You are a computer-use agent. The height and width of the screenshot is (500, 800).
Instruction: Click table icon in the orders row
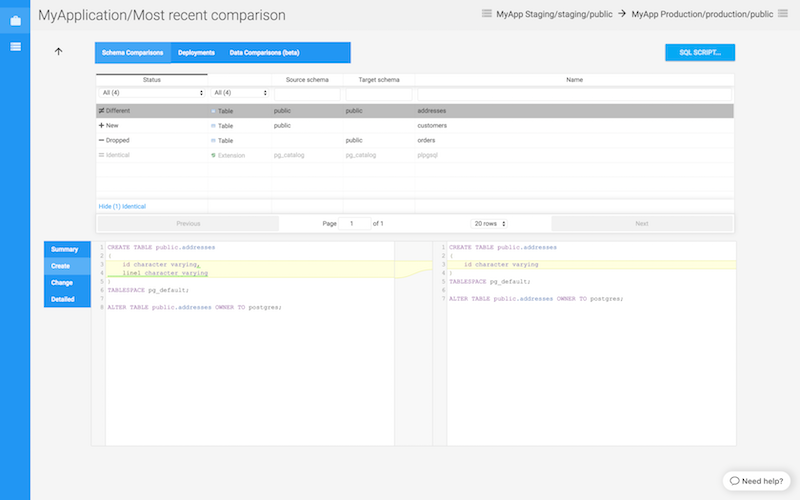point(213,141)
